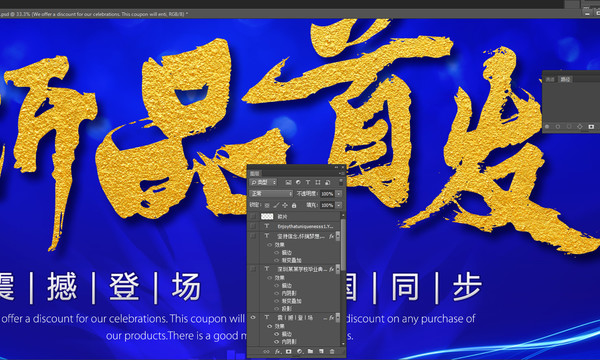Click the Layers list scroll up arrow
600x360 pixels.
[x=343, y=215]
